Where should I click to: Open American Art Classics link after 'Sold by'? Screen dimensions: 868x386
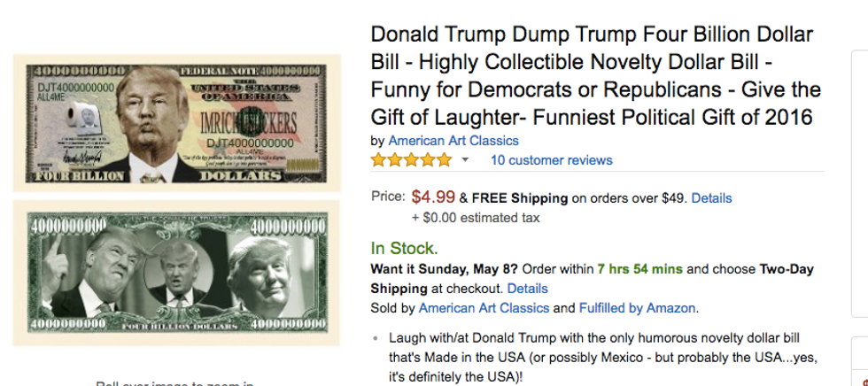[x=484, y=308]
